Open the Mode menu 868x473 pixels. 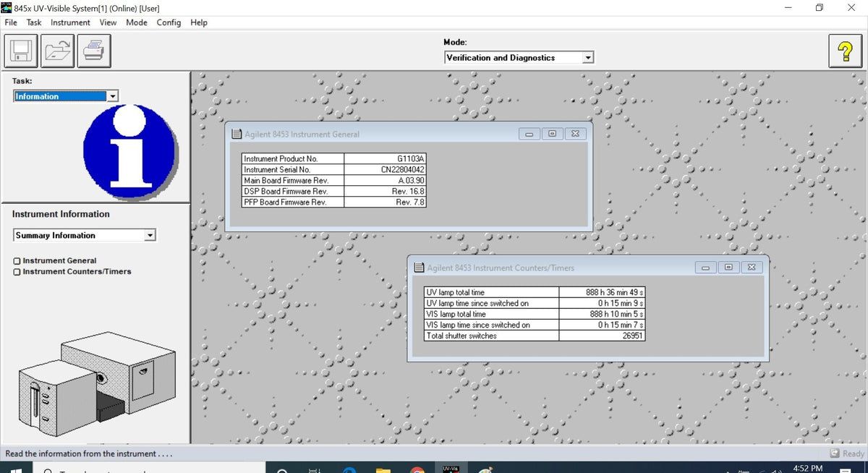tap(137, 22)
